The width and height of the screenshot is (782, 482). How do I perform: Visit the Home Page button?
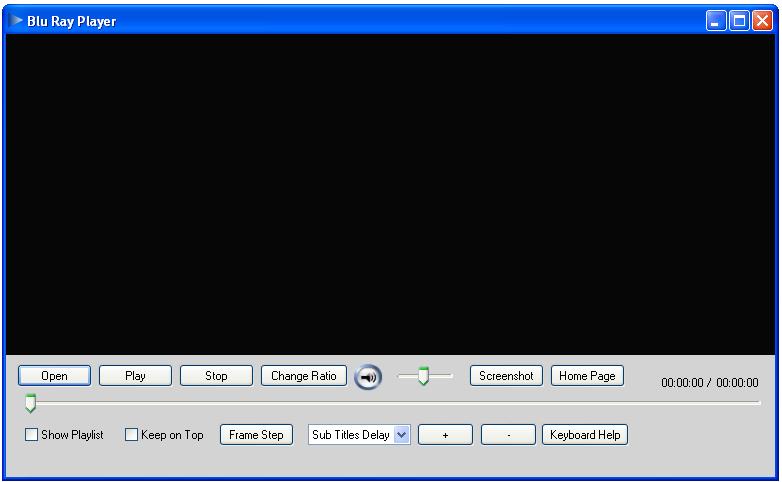click(587, 376)
